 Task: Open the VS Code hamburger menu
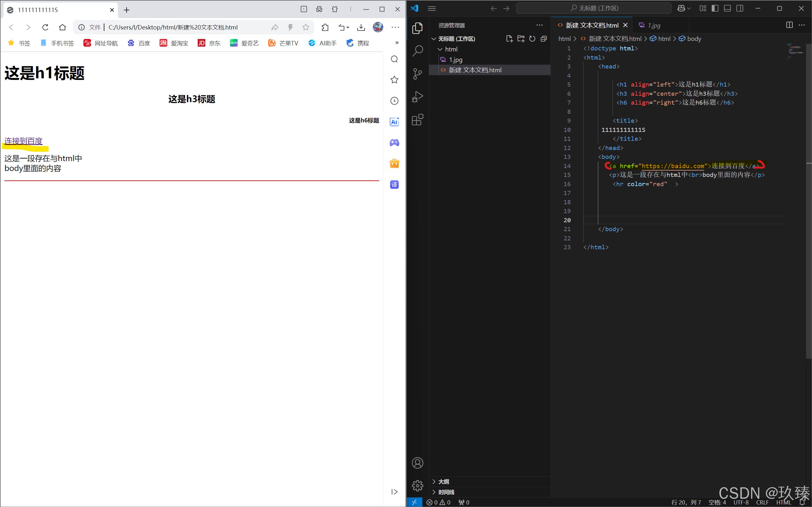432,8
